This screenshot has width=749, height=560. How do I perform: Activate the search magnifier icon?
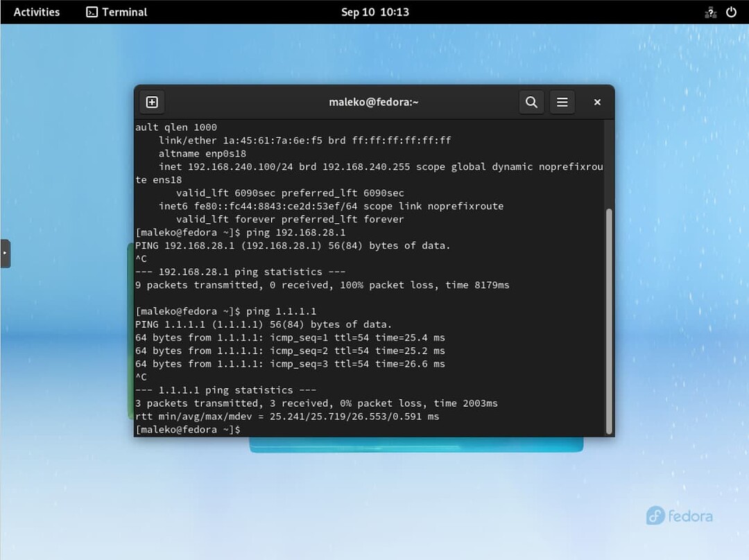pos(531,102)
